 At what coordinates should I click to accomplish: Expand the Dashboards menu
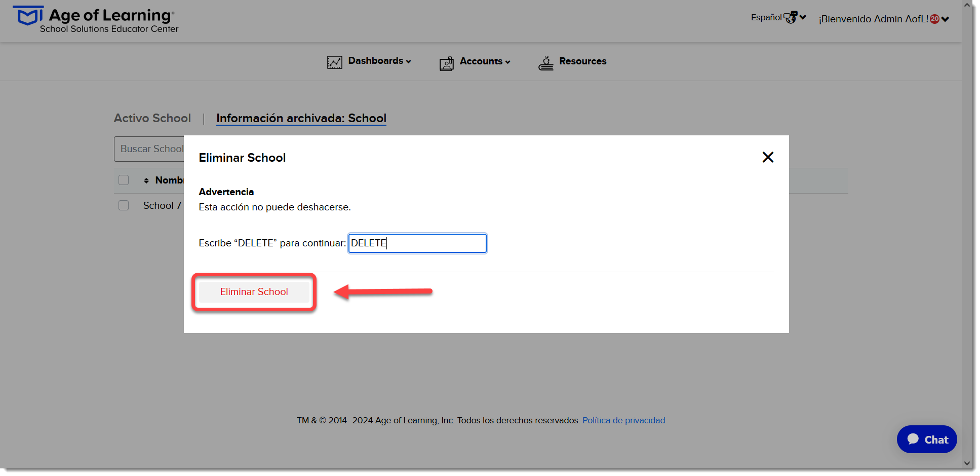coord(379,61)
